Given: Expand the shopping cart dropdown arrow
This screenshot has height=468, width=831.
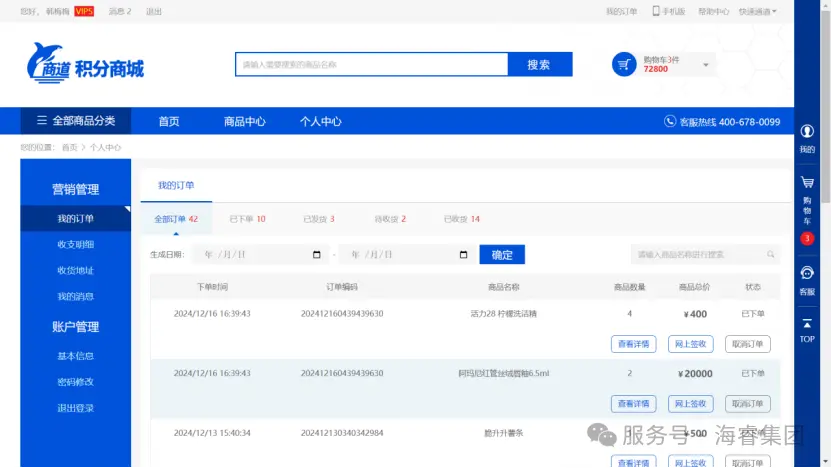Looking at the screenshot, I should [706, 65].
